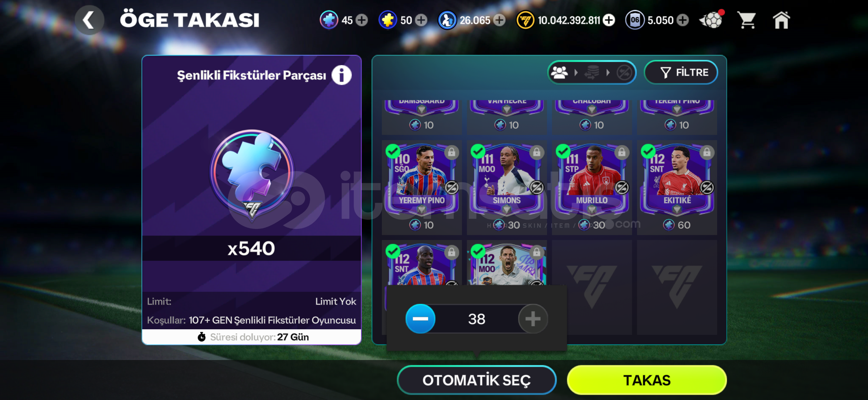Switch the players sort mode toggle

pyautogui.click(x=560, y=72)
